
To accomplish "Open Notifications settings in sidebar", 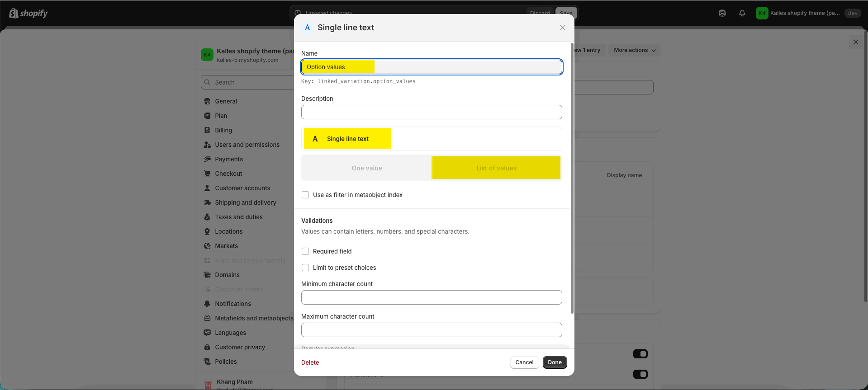I will point(232,304).
